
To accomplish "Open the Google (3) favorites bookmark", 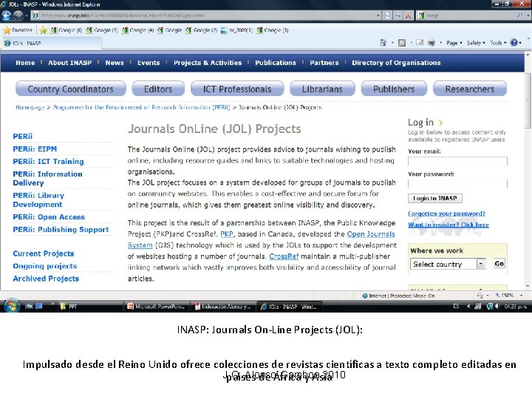I will 273,30.
